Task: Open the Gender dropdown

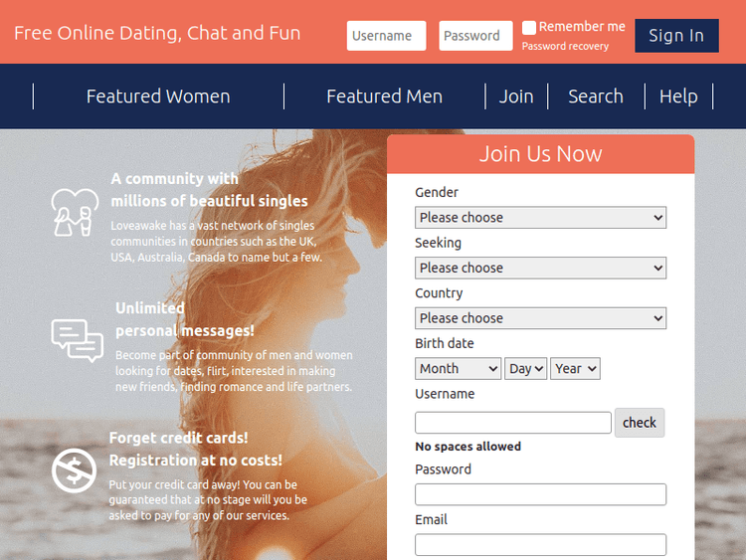Action: click(x=540, y=218)
